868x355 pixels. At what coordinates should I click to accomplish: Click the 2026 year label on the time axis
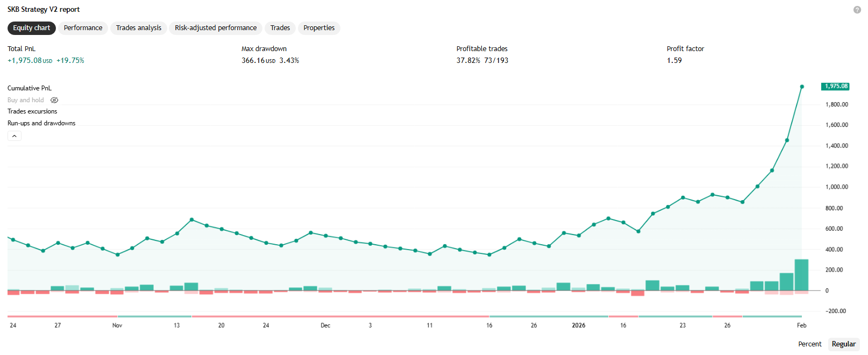tap(579, 325)
